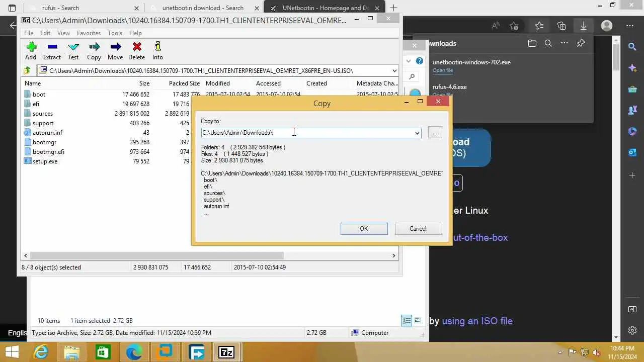Click the plus icon in Edge sidebar
Image resolution: width=644 pixels, height=362 pixels.
632,175
